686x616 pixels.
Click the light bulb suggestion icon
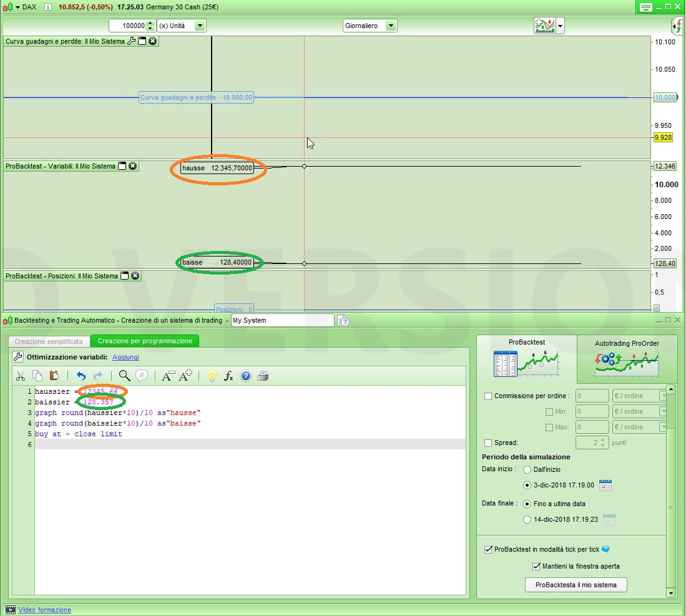click(212, 376)
